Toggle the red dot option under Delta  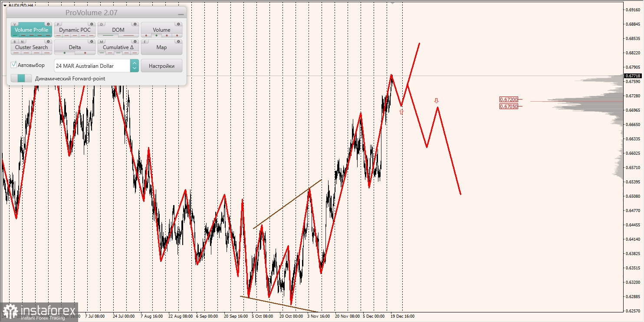click(85, 53)
